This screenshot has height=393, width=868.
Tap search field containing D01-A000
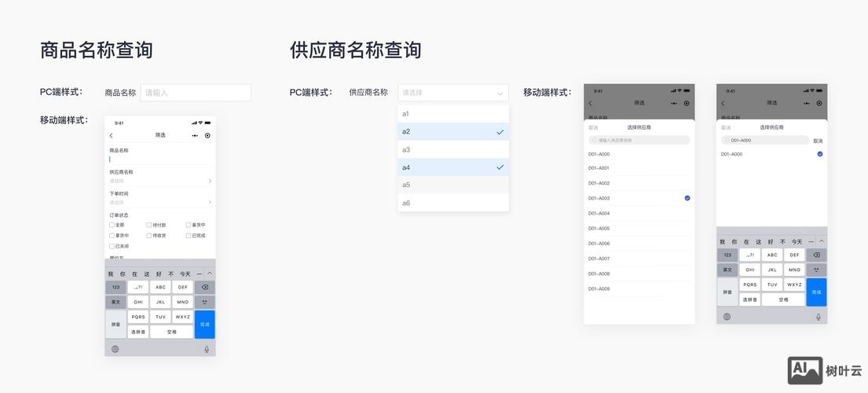765,141
